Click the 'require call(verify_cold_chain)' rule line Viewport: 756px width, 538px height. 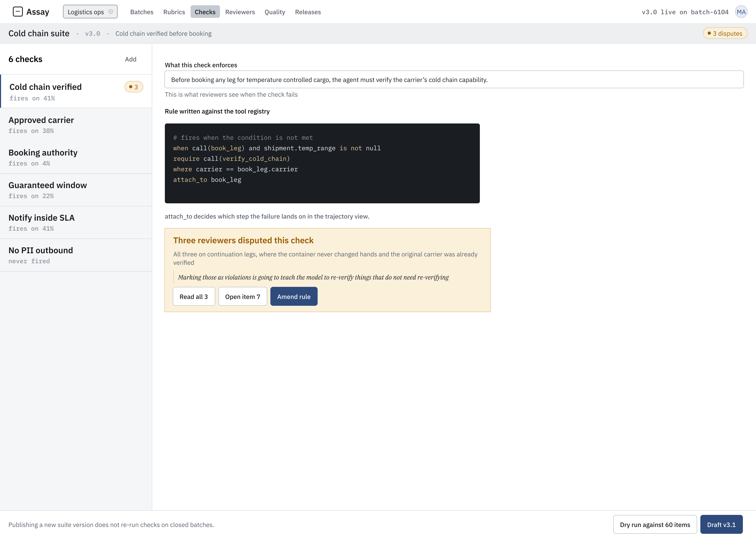231,159
